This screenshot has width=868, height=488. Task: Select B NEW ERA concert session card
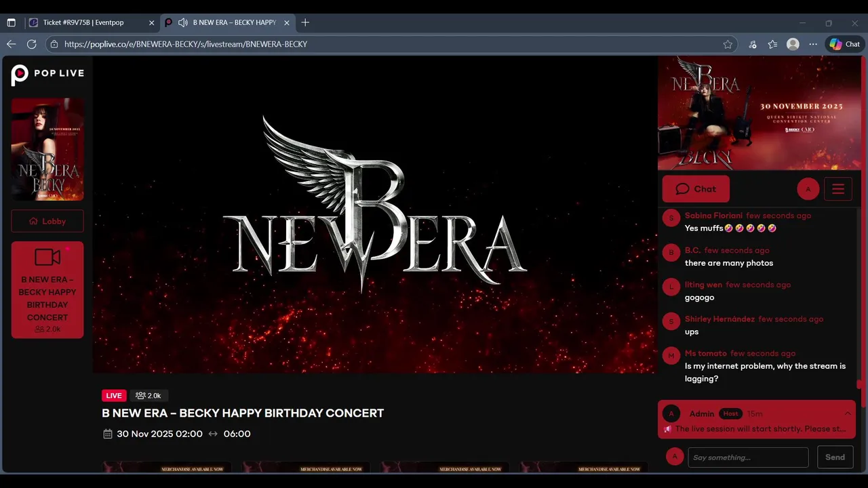pyautogui.click(x=47, y=290)
